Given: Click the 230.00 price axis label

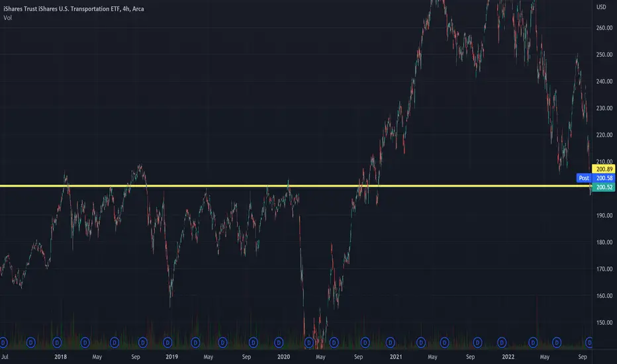Looking at the screenshot, I should point(604,109).
